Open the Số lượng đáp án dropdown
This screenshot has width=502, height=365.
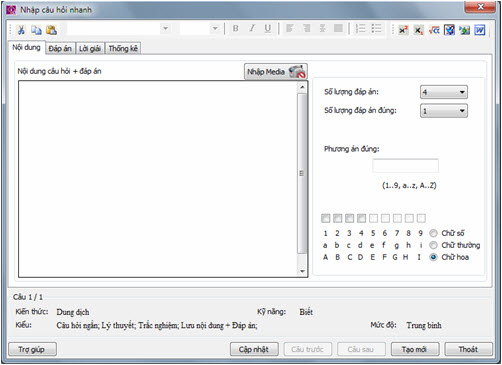444,92
